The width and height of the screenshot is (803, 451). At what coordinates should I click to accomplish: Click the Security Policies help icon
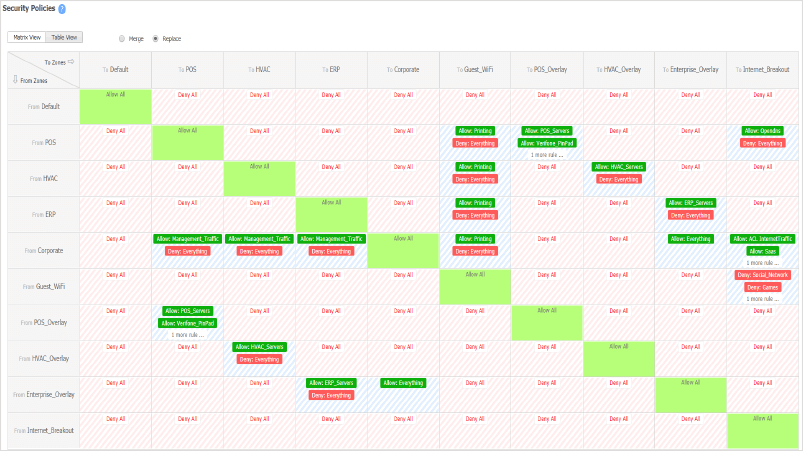click(62, 8)
